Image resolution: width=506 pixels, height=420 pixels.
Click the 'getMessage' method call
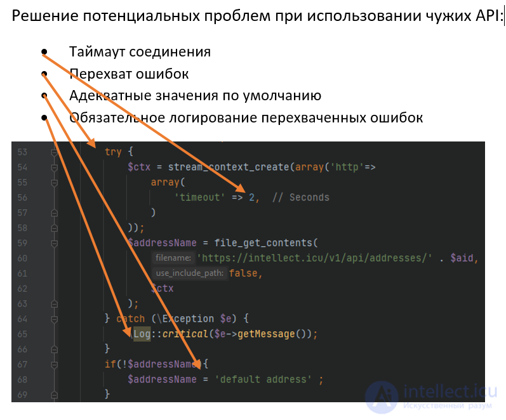pos(266,334)
